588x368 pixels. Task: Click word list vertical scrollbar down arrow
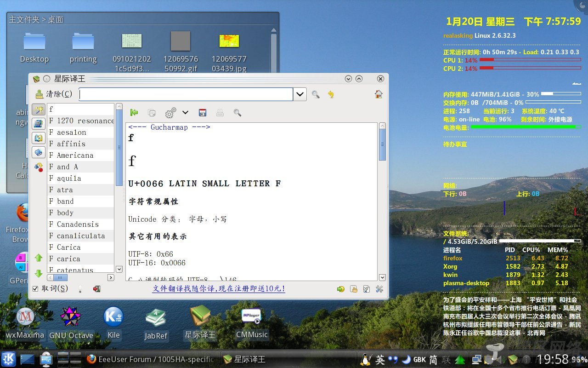[x=119, y=269]
